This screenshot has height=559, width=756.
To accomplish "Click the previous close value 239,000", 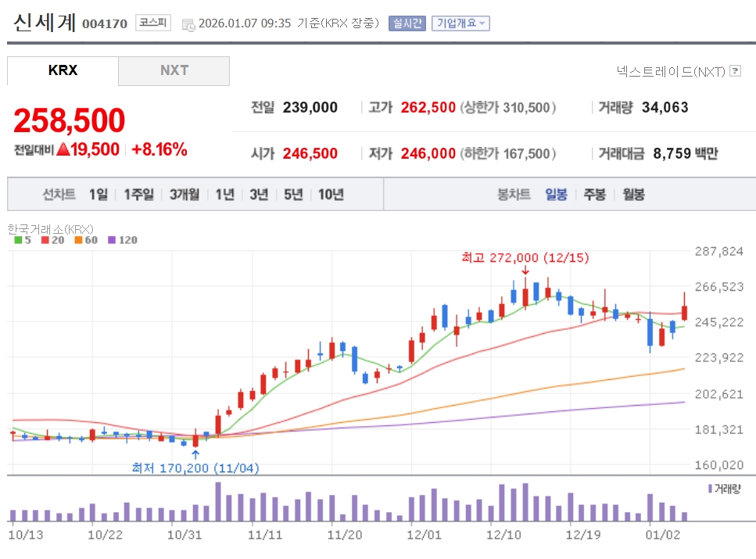I will [x=310, y=107].
